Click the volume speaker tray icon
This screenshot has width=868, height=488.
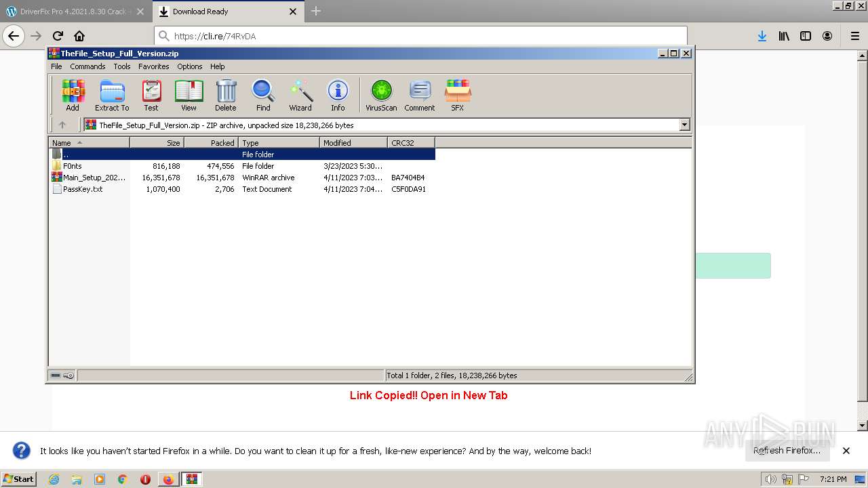coord(770,479)
